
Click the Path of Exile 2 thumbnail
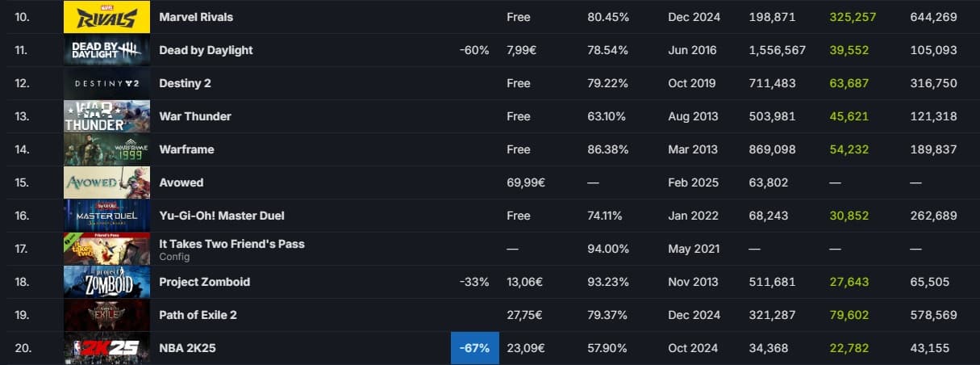[x=106, y=315]
